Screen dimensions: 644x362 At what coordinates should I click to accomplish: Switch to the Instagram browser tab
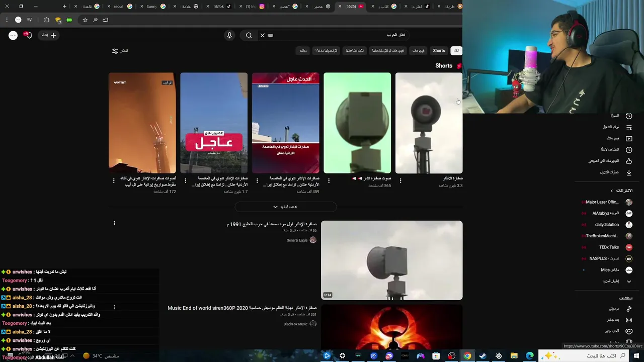253,7
